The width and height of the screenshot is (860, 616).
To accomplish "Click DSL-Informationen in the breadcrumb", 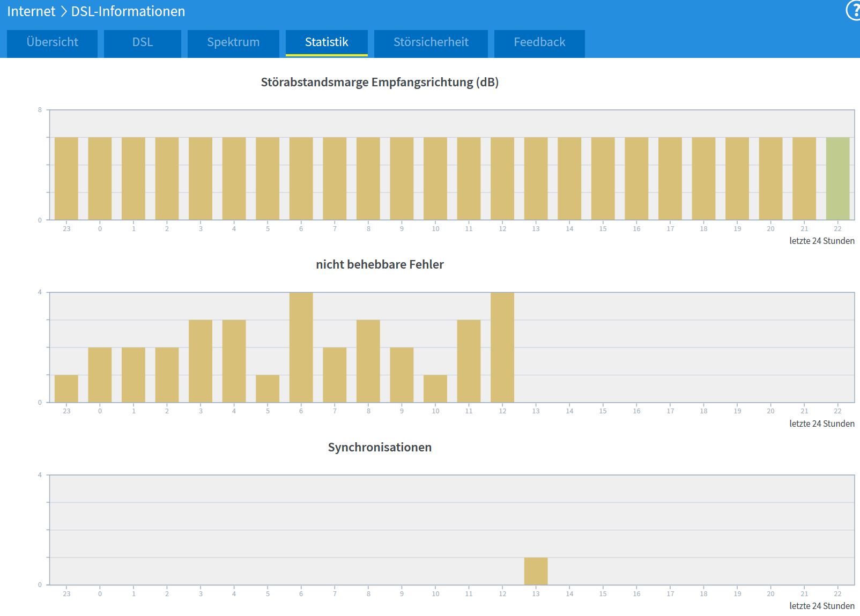I will point(128,11).
